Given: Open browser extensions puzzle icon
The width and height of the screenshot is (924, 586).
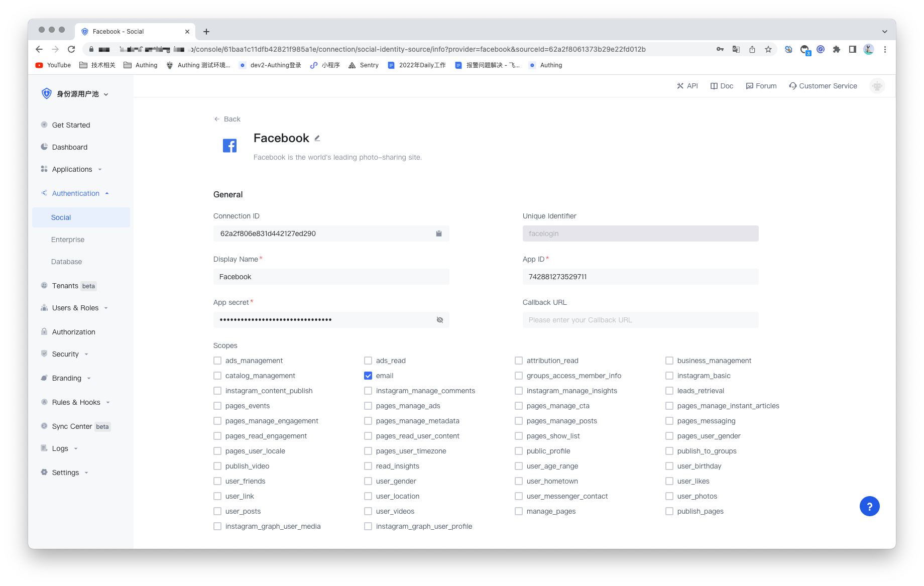Looking at the screenshot, I should pos(836,49).
